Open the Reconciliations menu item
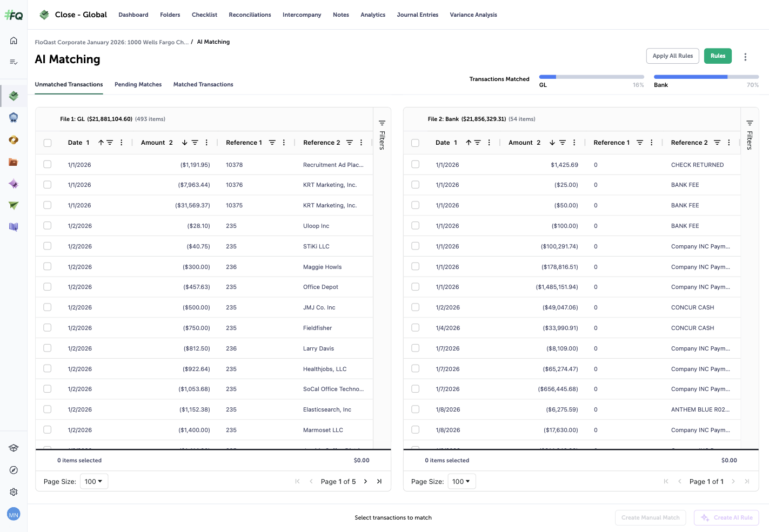 250,15
